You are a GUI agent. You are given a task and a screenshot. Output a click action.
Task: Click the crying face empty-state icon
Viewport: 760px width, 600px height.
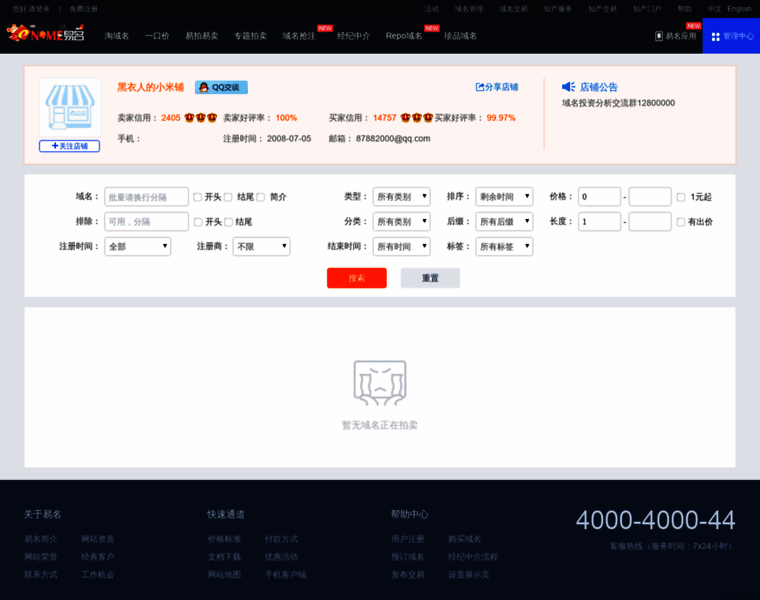coord(380,383)
